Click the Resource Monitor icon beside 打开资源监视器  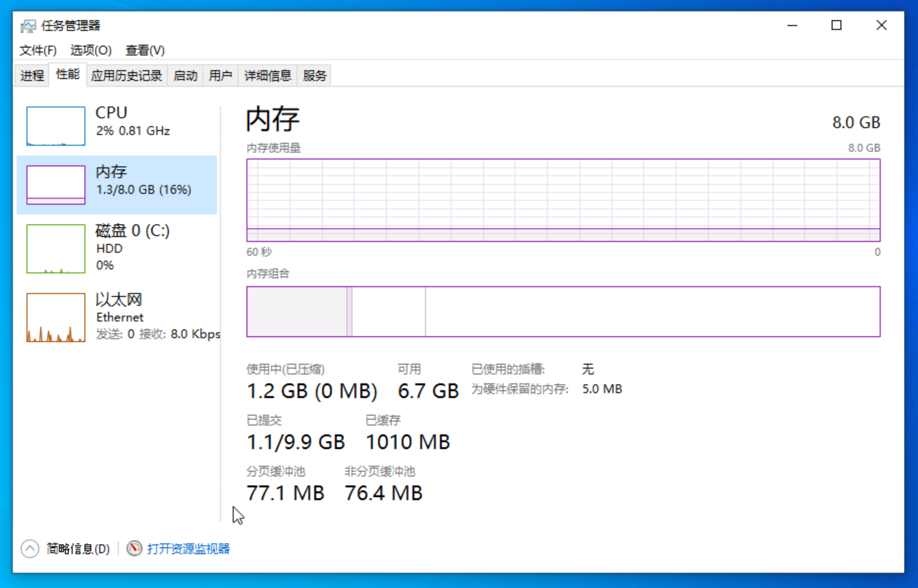tap(134, 548)
